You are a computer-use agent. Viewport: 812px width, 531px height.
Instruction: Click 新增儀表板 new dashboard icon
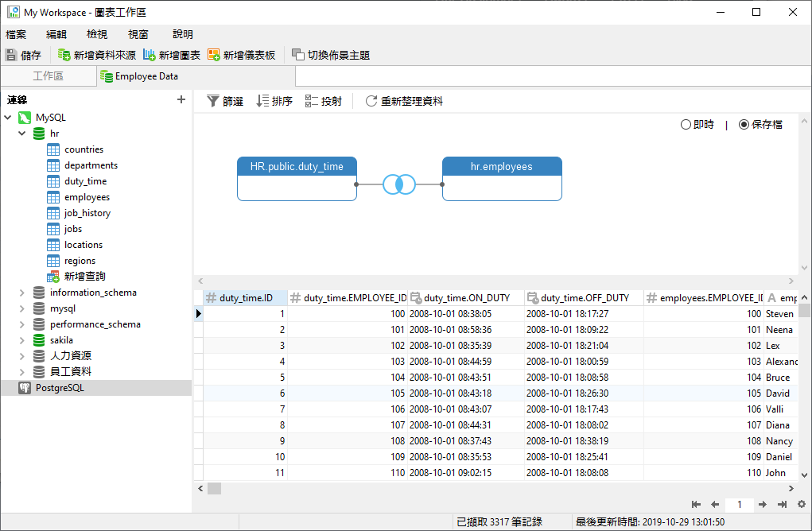tap(213, 55)
